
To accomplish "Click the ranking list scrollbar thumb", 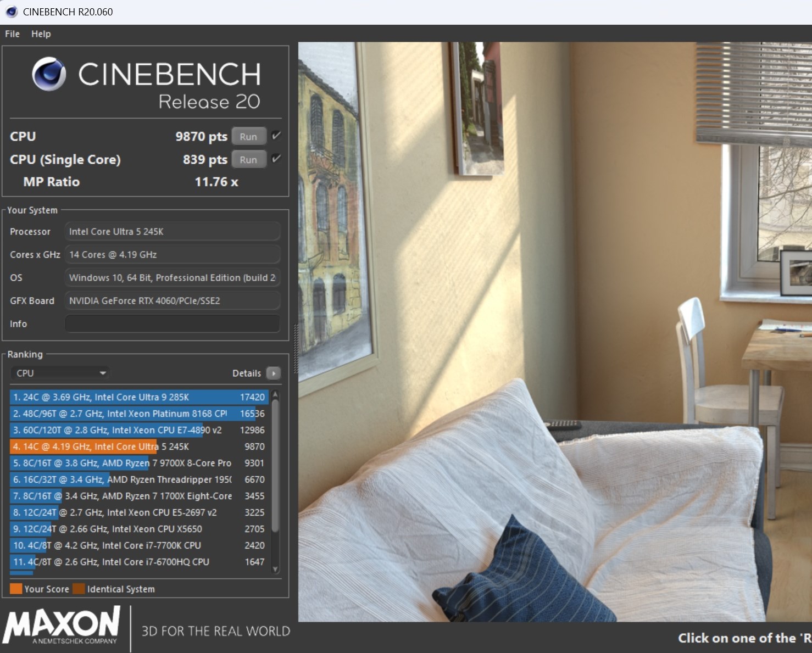I will 275,466.
